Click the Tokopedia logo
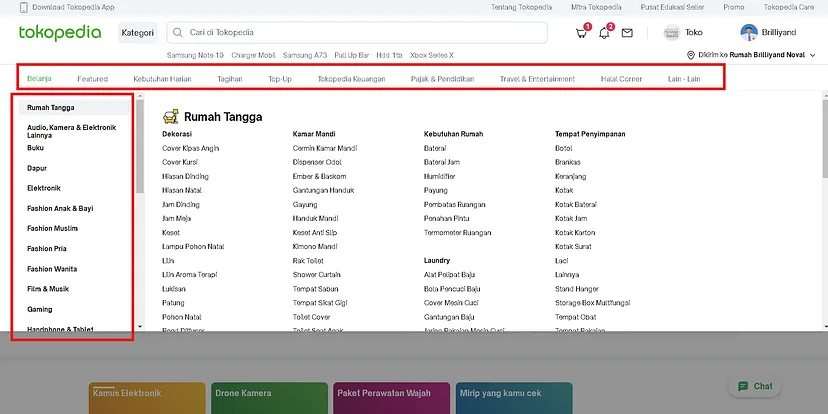The image size is (828, 414). click(60, 33)
